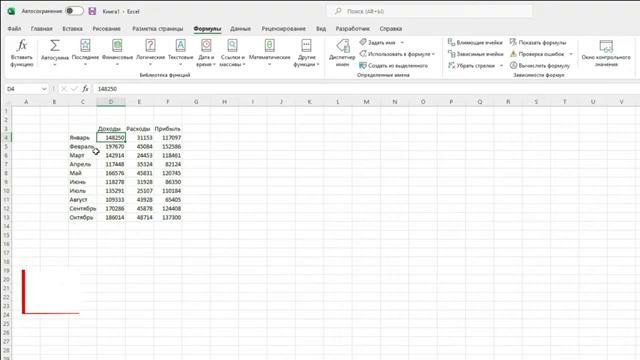The height and width of the screenshot is (360, 640).
Task: Click the fx button beside formula bar
Action: pyautogui.click(x=85, y=89)
